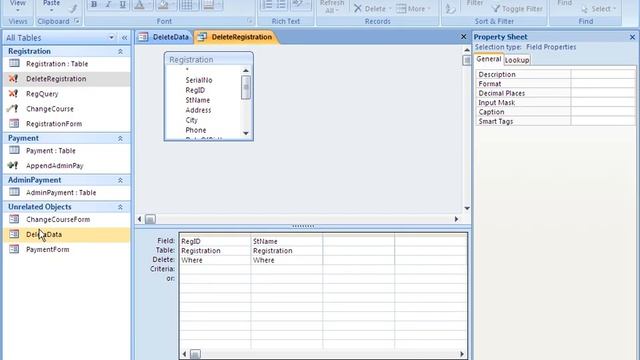Click the Caption property value box
Screen dimensions: 640x360
pyautogui.click(x=603, y=112)
